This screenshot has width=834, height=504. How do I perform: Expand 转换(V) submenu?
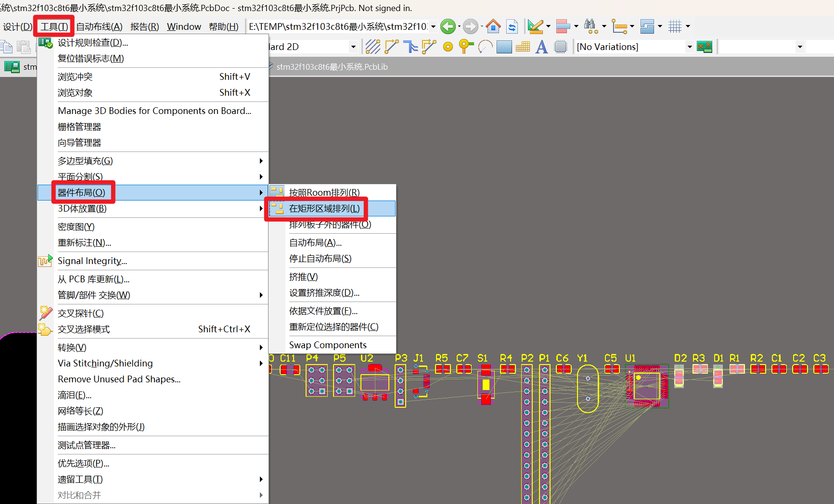153,347
